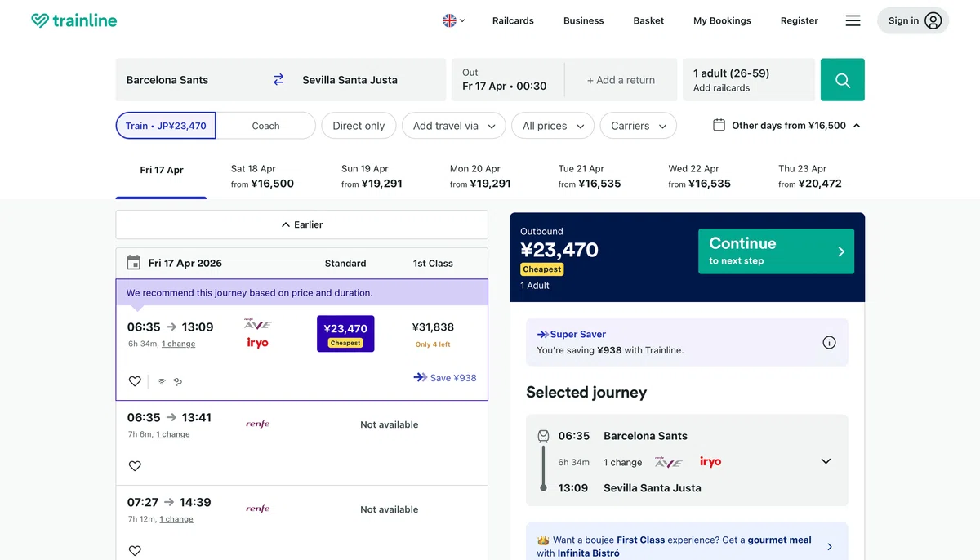
Task: Open Super Saver info icon
Action: click(x=829, y=342)
